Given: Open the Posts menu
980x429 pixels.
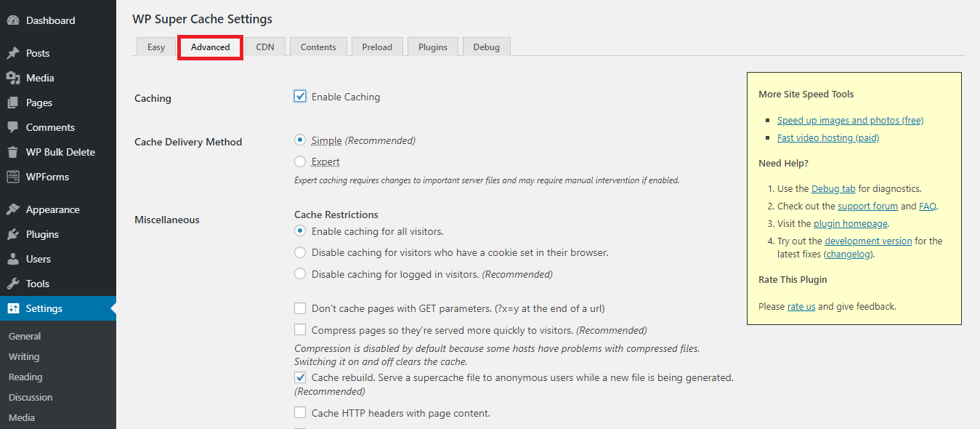Looking at the screenshot, I should [58, 53].
